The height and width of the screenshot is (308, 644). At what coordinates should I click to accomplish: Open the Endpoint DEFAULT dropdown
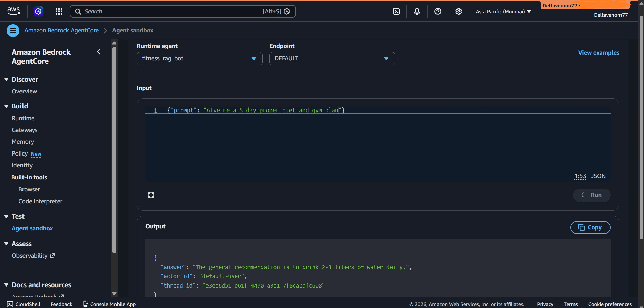332,59
